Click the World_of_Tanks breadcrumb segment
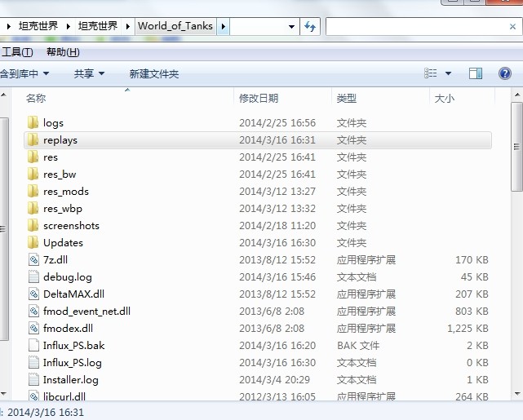 pyautogui.click(x=175, y=26)
